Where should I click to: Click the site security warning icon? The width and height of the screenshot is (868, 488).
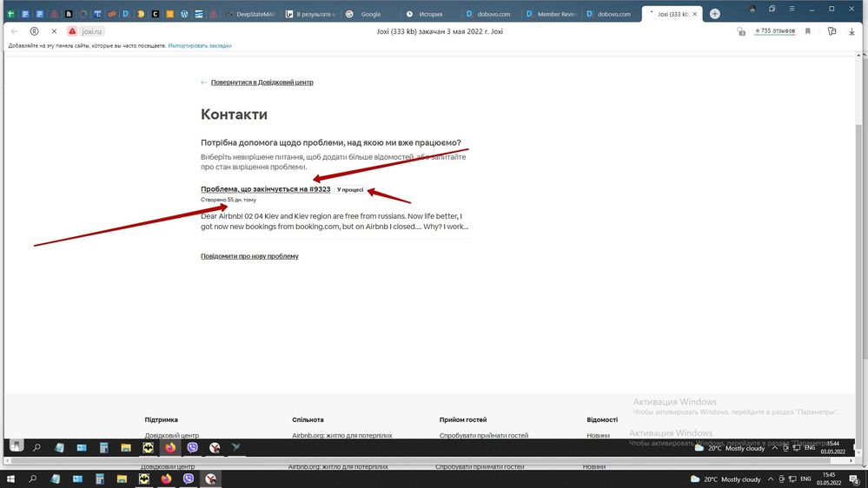[x=73, y=31]
